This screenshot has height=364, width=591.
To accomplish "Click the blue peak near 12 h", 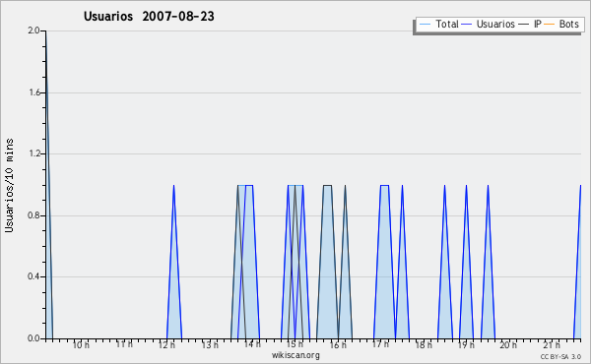I will coord(173,262).
